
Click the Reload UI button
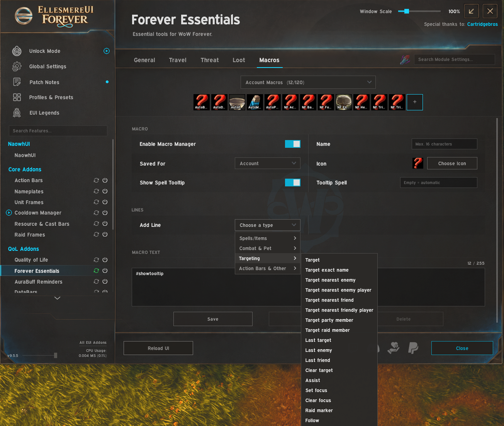pyautogui.click(x=158, y=348)
